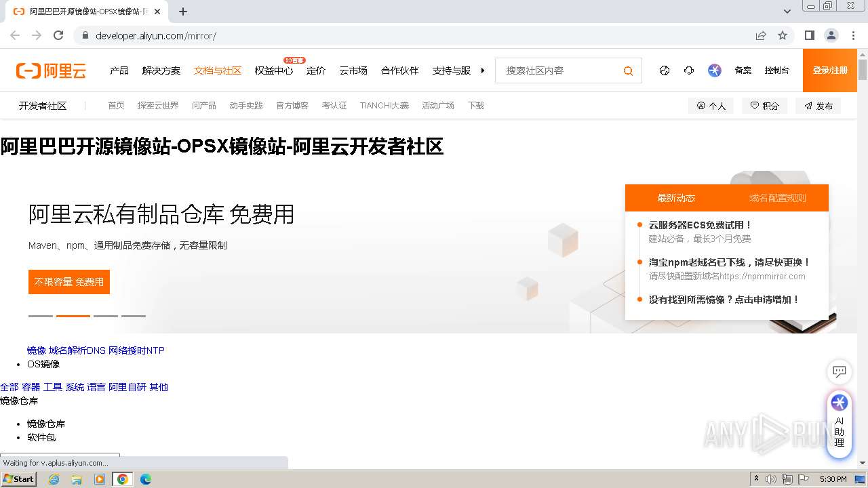This screenshot has height=488, width=868.
Task: Click the Aliyun logo
Action: click(x=52, y=70)
